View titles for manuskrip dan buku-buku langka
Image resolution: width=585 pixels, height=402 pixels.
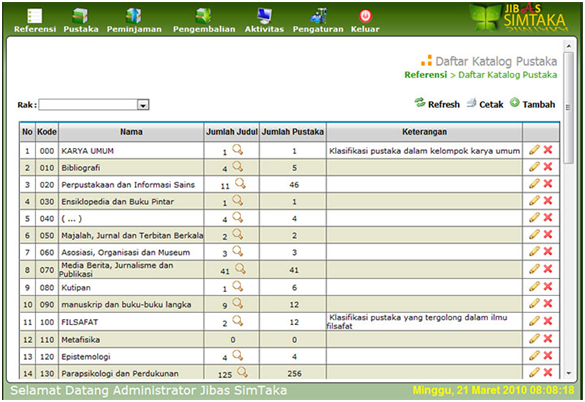pyautogui.click(x=238, y=303)
